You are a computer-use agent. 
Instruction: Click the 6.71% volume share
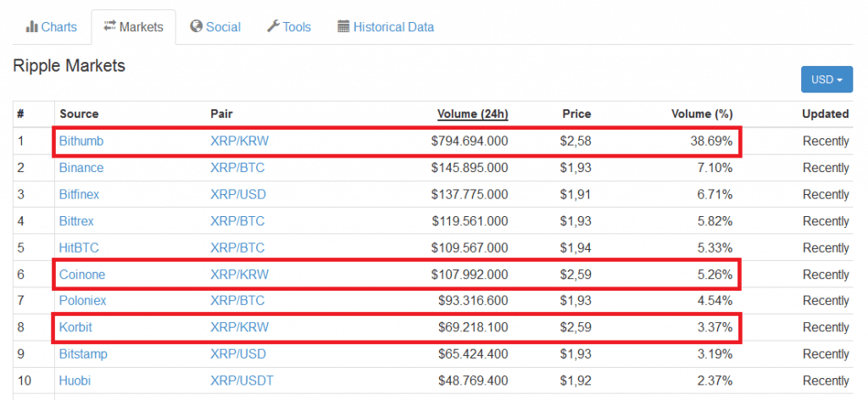click(x=714, y=195)
